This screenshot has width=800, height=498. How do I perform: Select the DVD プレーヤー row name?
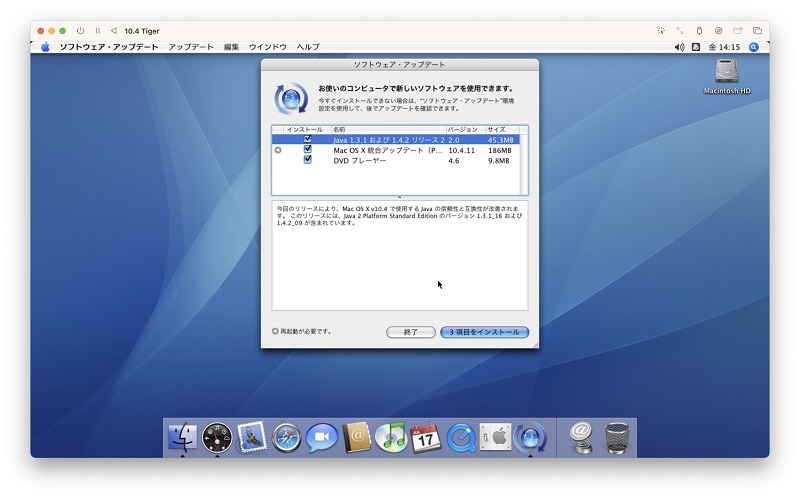click(x=360, y=161)
